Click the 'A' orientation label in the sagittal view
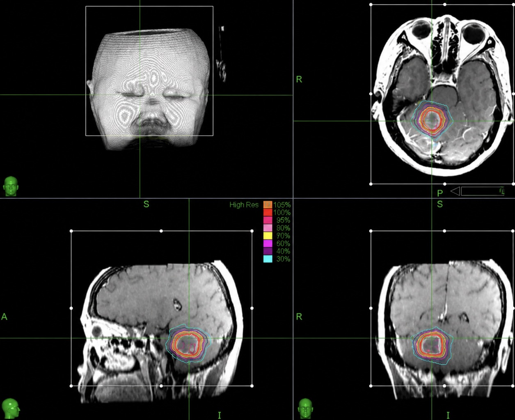Image resolution: width=515 pixels, height=420 pixels. [x=4, y=317]
